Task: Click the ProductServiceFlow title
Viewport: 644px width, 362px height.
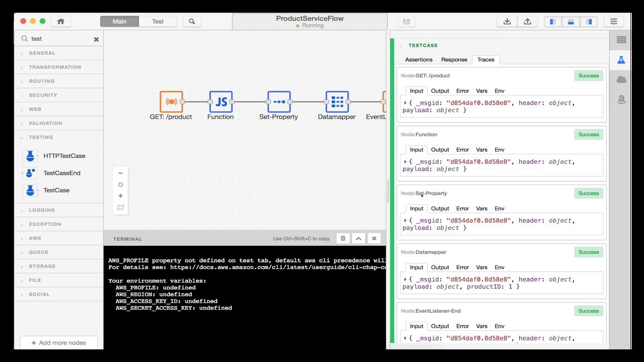Action: 310,19
